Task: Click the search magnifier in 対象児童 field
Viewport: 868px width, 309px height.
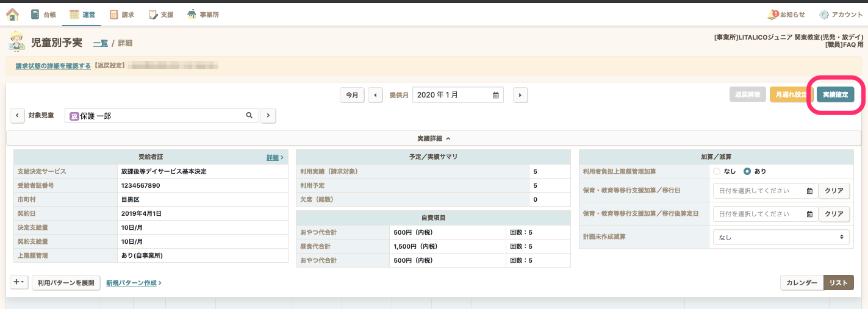Action: (x=249, y=115)
